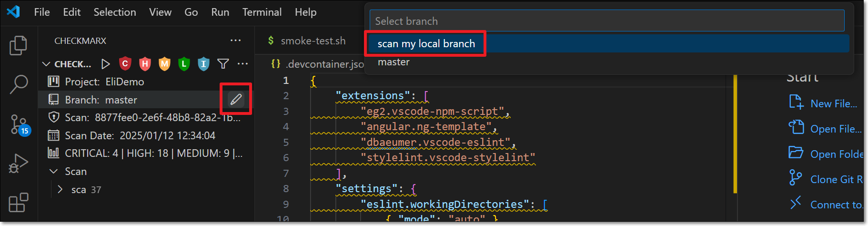Screen dimensions: 868x226
Task: Select Branch: master row
Action: pyautogui.click(x=145, y=100)
